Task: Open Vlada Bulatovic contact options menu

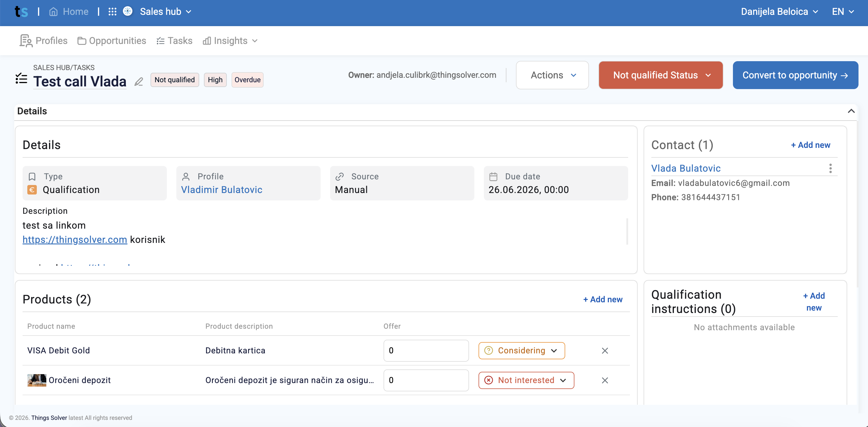Action: pyautogui.click(x=830, y=168)
